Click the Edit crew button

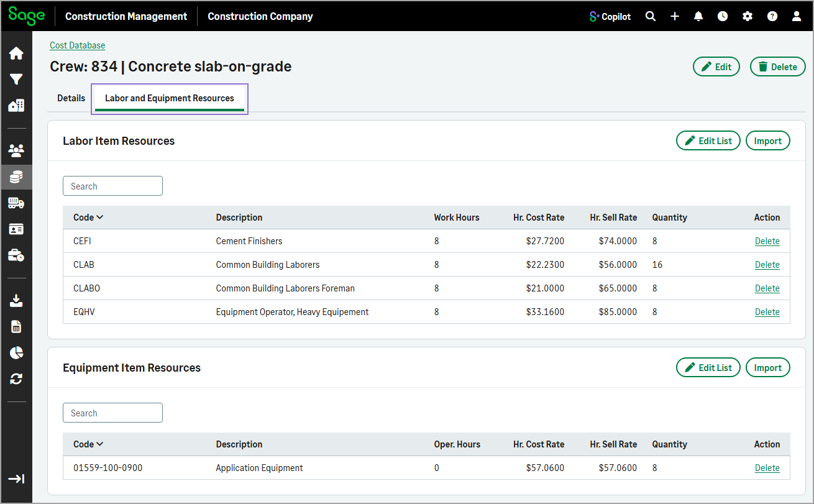coord(716,67)
